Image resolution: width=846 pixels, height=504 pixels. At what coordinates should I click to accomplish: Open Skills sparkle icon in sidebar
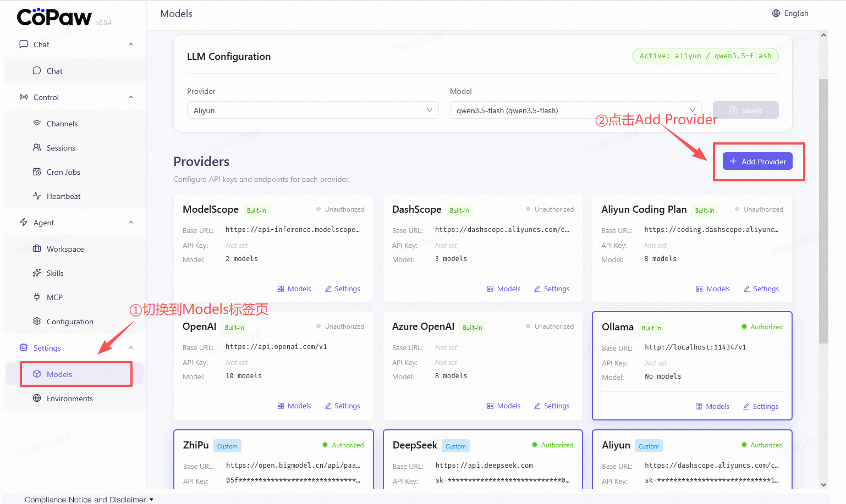click(x=37, y=273)
